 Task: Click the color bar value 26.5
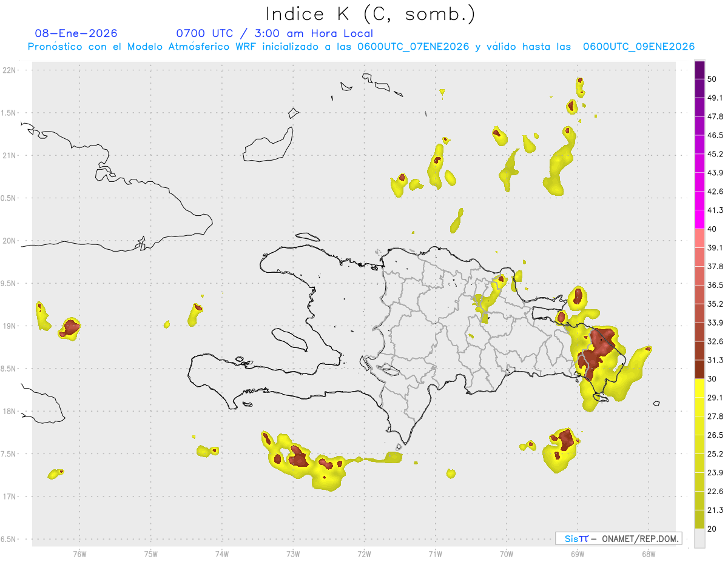(715, 435)
